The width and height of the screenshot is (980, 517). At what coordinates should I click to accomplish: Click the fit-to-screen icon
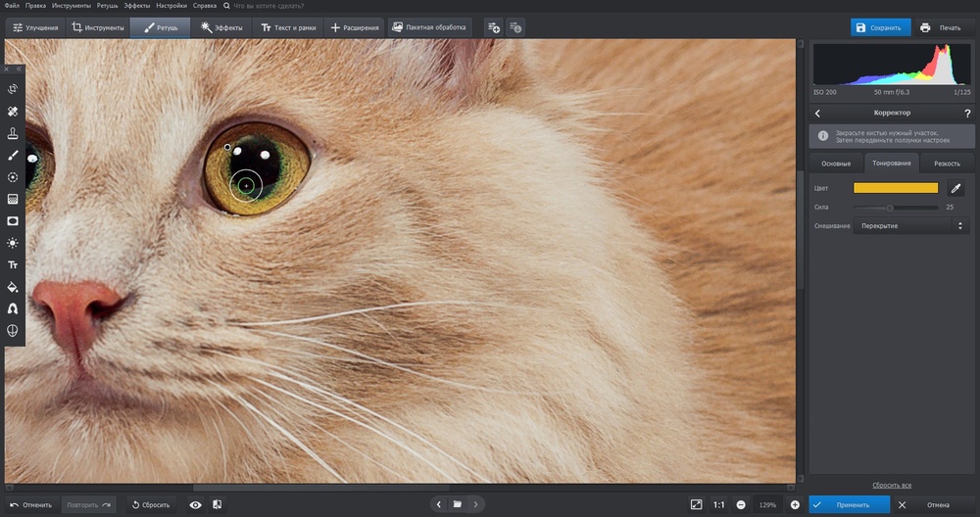pos(696,504)
